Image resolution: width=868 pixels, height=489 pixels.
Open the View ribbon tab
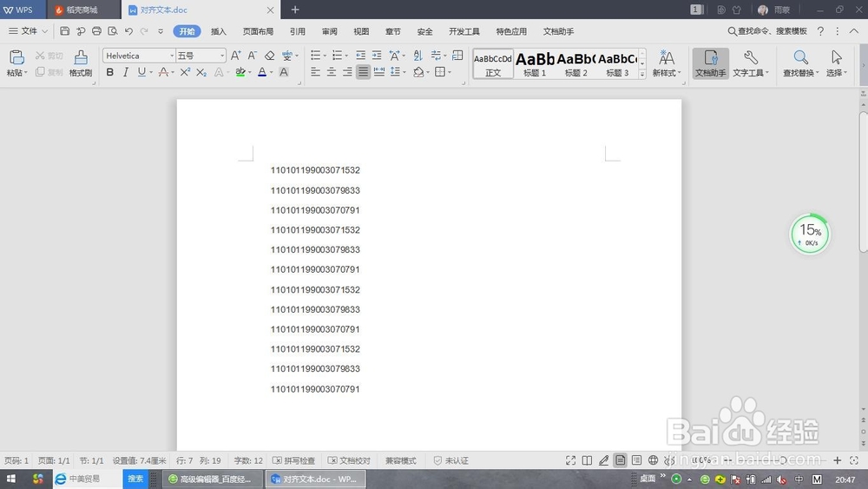[x=361, y=31]
